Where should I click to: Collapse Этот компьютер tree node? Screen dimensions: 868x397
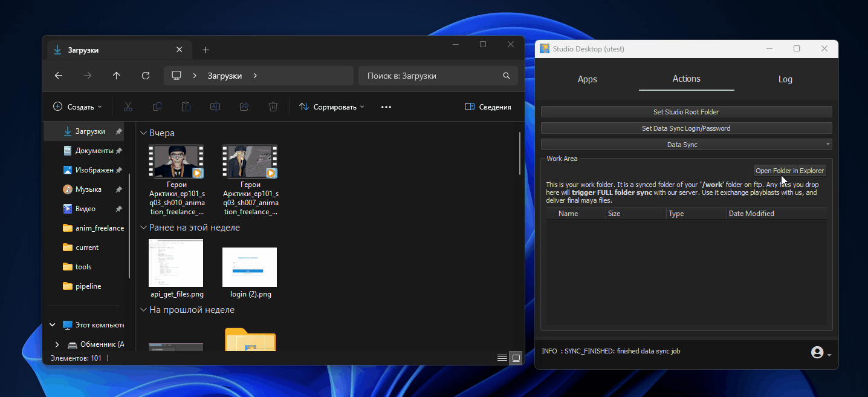[x=53, y=325]
